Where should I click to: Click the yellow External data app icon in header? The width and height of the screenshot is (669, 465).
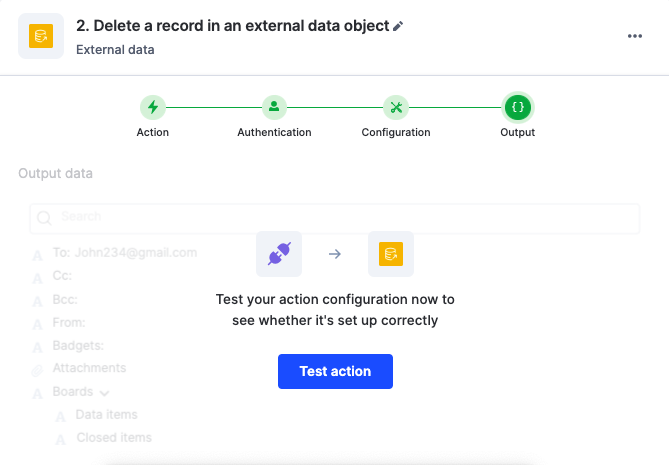pyautogui.click(x=41, y=36)
